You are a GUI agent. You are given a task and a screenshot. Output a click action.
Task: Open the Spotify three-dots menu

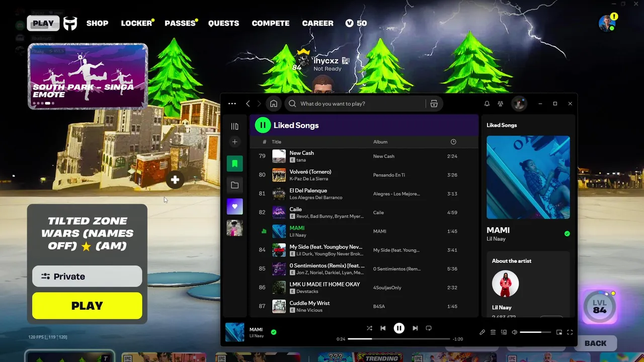(232, 104)
